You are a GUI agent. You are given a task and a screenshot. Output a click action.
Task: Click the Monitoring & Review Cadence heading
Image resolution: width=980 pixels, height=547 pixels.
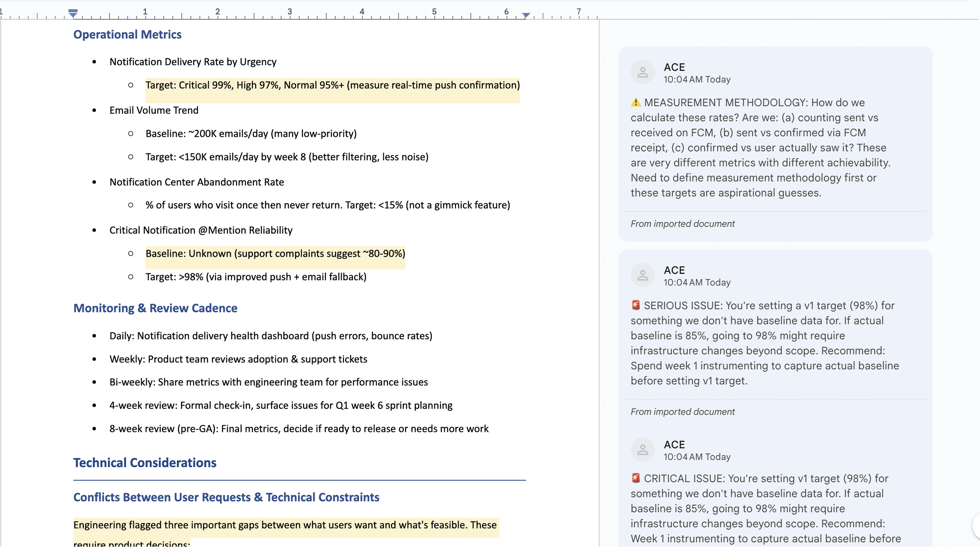click(x=155, y=308)
